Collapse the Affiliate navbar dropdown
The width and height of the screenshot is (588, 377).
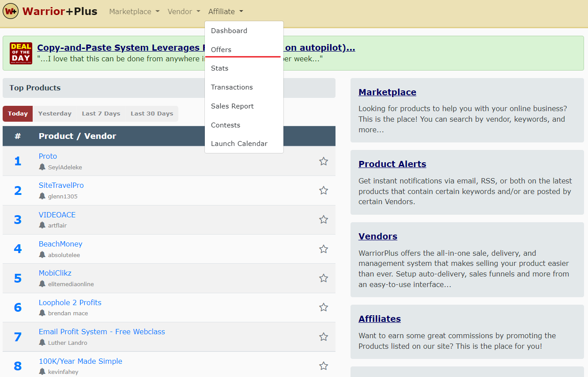point(226,11)
